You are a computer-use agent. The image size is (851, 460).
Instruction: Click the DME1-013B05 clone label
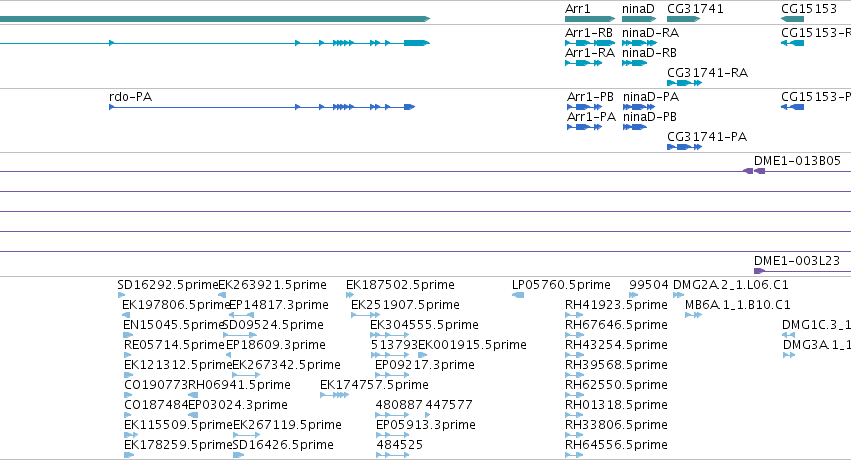[x=797, y=161]
